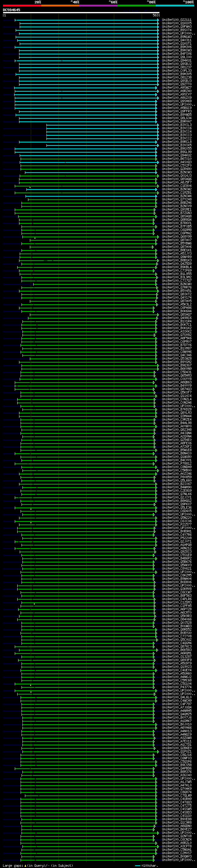Select hit label UniRef100_A5K3L2
Screen dimensions: 197x868
pos(177,304)
